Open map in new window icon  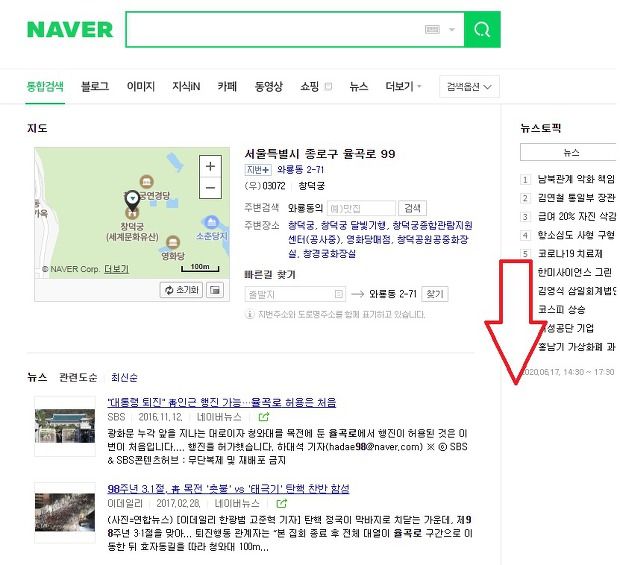[x=215, y=290]
